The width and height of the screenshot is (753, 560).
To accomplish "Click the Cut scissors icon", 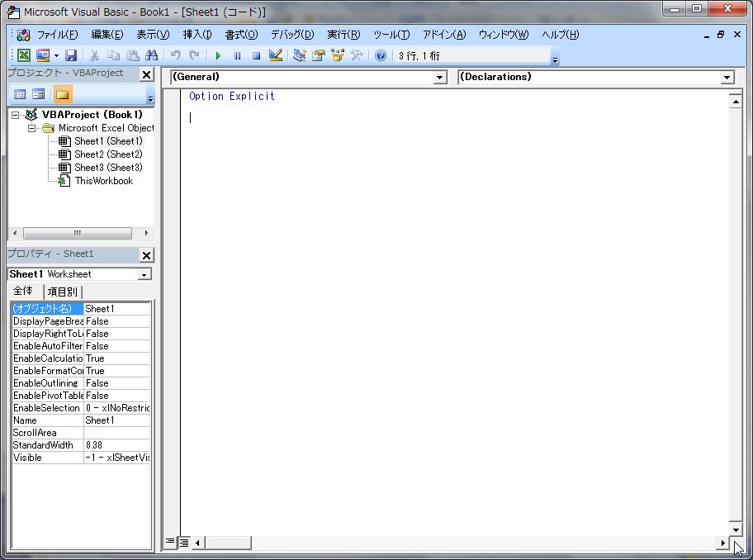I will (95, 55).
